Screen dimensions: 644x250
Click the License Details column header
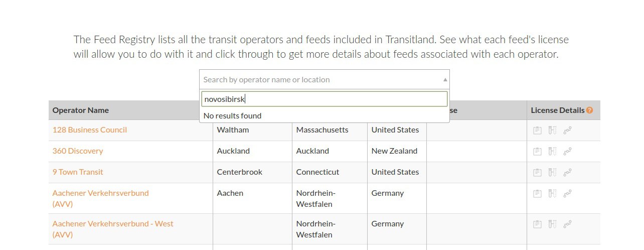pyautogui.click(x=558, y=110)
